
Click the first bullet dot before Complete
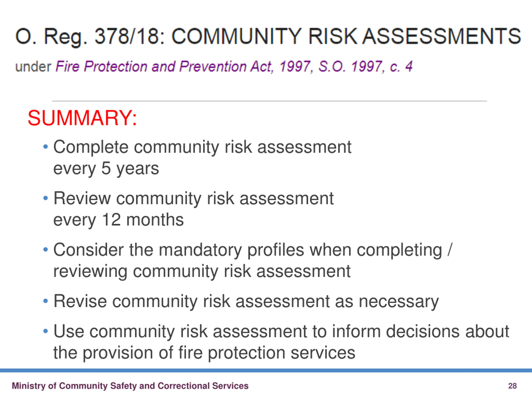tap(46, 147)
